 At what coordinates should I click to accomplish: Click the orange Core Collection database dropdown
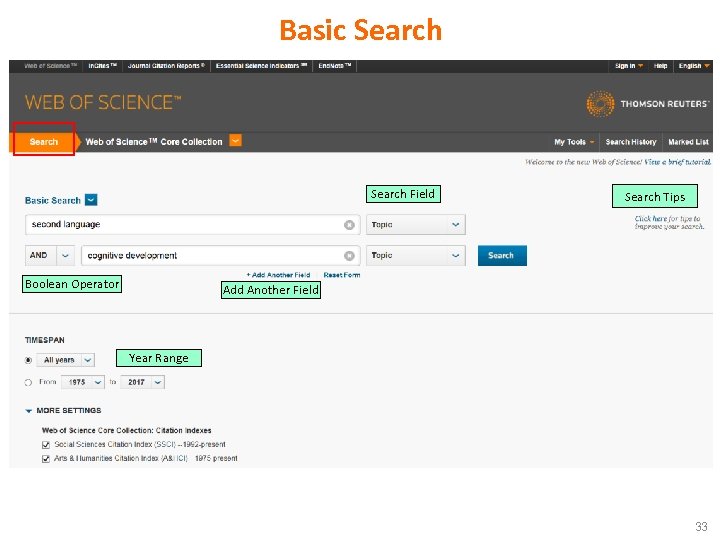[x=236, y=141]
